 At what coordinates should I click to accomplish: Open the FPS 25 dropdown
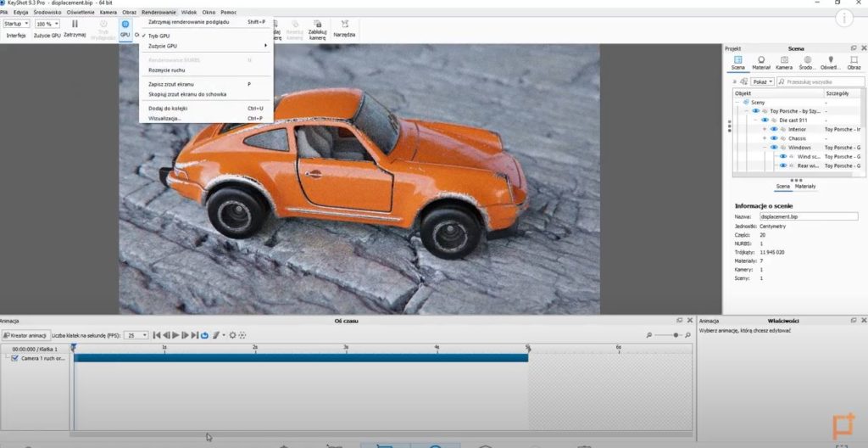point(136,335)
